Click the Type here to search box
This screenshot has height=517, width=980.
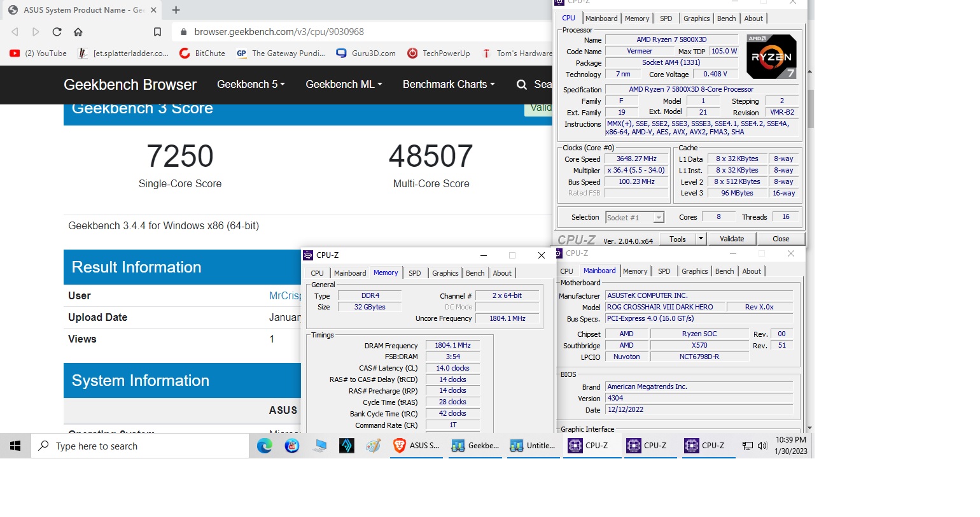[x=140, y=446]
